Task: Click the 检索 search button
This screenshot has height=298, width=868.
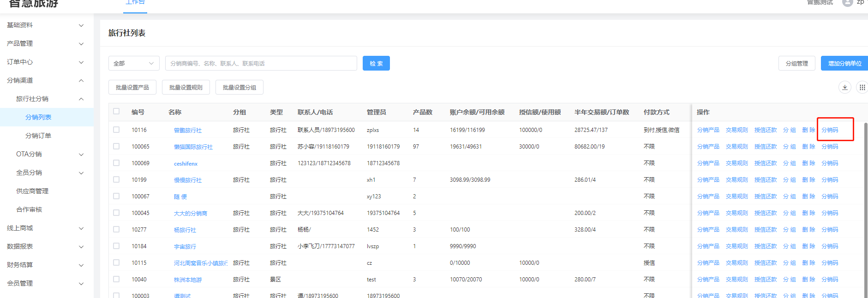Action: point(376,63)
